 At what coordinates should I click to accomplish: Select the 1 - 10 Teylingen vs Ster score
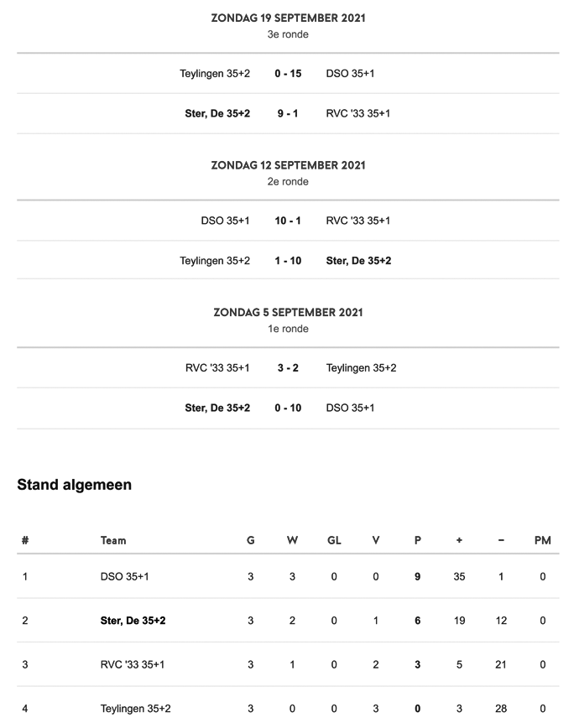coord(288,261)
